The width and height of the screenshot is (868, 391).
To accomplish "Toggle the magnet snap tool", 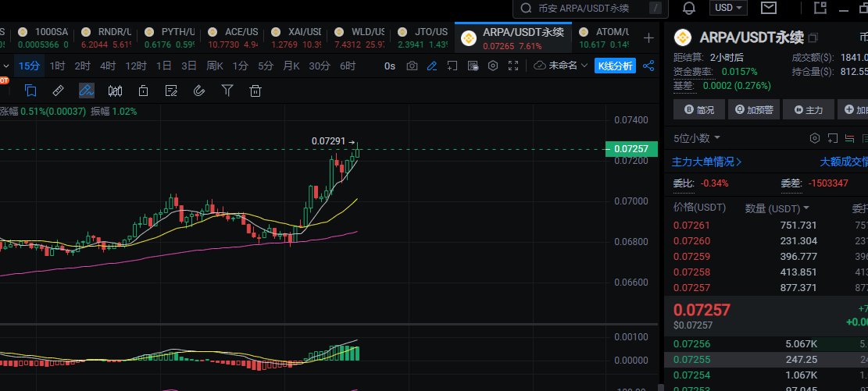I will pyautogui.click(x=199, y=91).
